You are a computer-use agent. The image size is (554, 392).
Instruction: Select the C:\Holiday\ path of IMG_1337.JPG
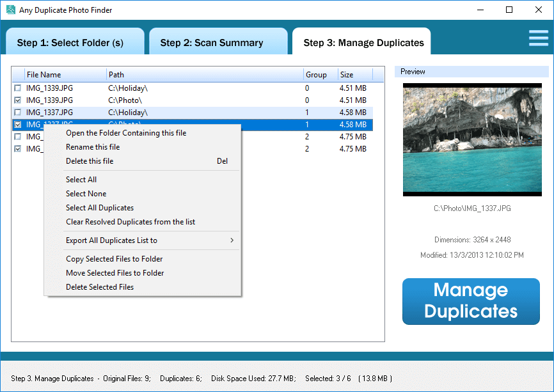[x=128, y=113]
